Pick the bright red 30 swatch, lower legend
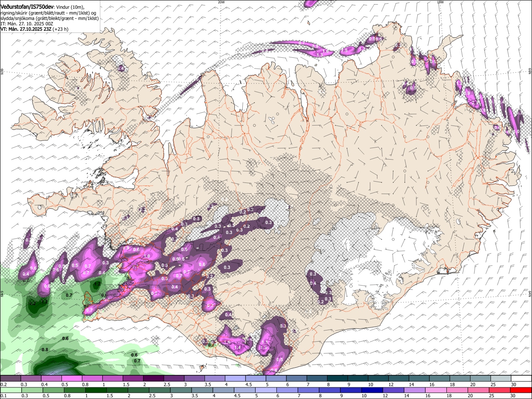This screenshot has width=532, height=399. tap(521, 390)
